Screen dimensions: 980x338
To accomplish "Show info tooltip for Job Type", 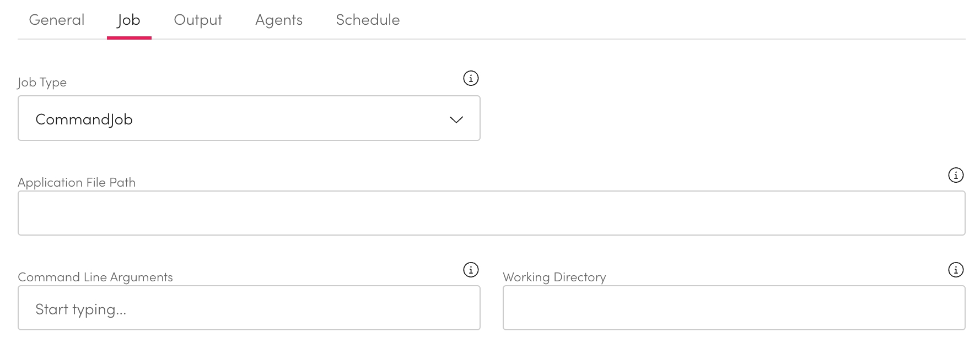I will point(471,78).
